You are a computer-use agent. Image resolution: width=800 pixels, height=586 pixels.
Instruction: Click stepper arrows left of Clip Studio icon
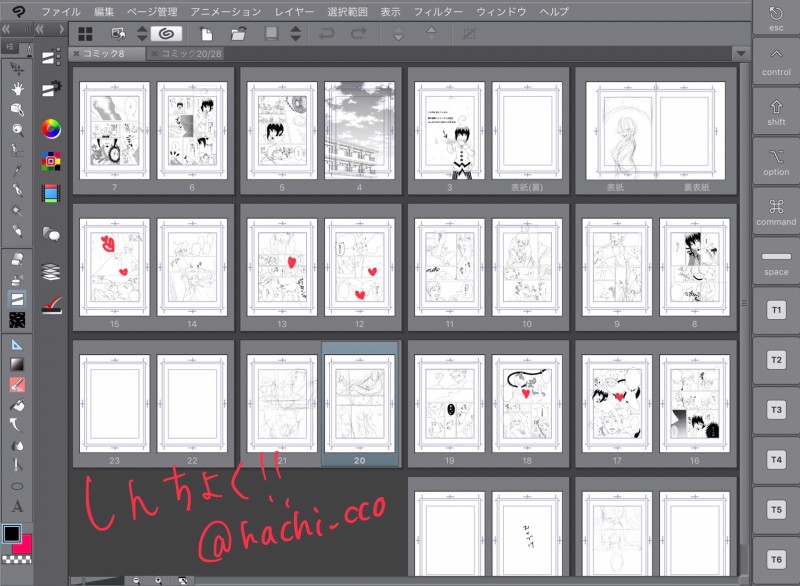click(142, 34)
